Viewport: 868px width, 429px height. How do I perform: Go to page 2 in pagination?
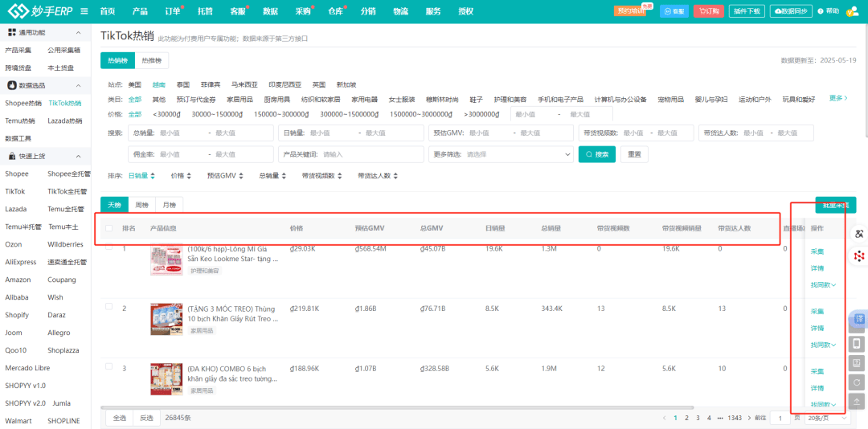coord(686,418)
